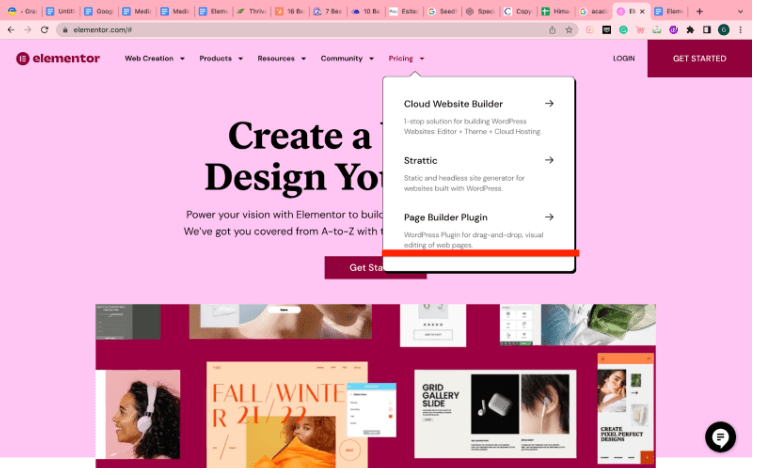The height and width of the screenshot is (475, 757).
Task: Switch to the Seedl… Google tab
Action: (442, 11)
